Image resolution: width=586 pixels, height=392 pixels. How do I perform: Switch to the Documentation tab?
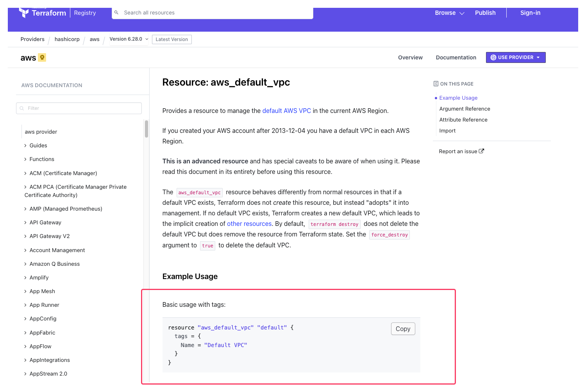pyautogui.click(x=456, y=57)
